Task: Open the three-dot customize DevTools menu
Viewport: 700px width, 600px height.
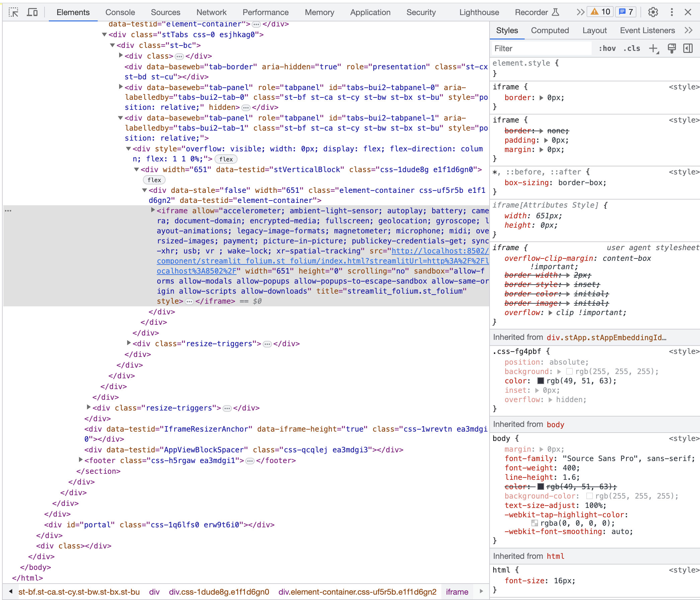Action: [x=672, y=12]
